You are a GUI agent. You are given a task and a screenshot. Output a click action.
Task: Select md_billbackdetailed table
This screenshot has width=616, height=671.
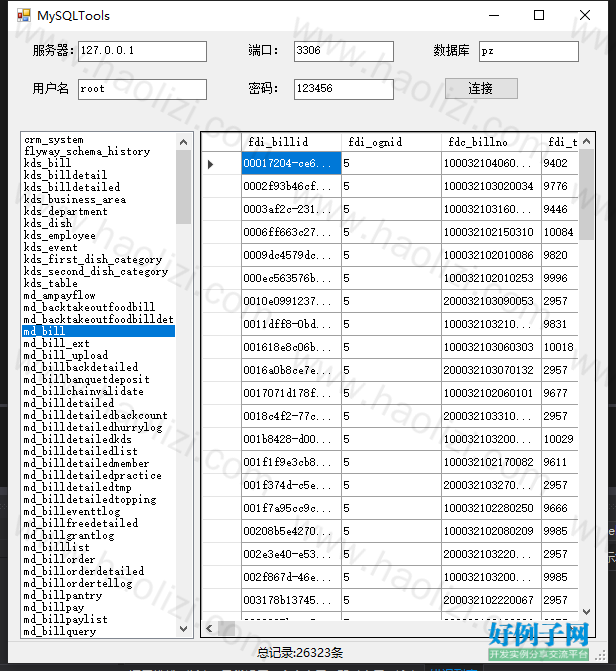98,367
